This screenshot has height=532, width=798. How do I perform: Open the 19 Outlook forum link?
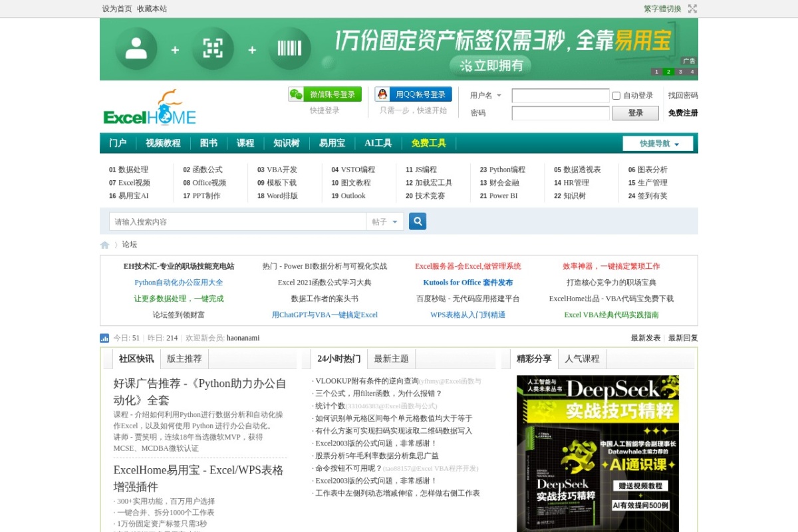click(x=348, y=196)
